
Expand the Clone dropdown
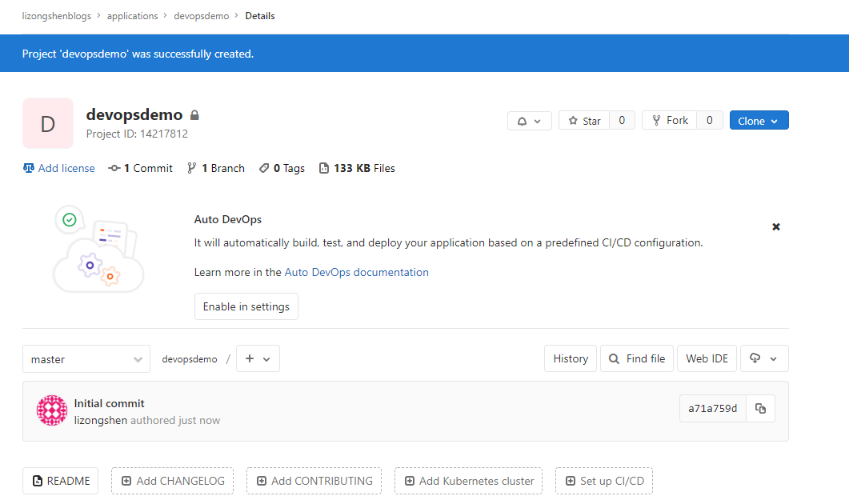[759, 121]
